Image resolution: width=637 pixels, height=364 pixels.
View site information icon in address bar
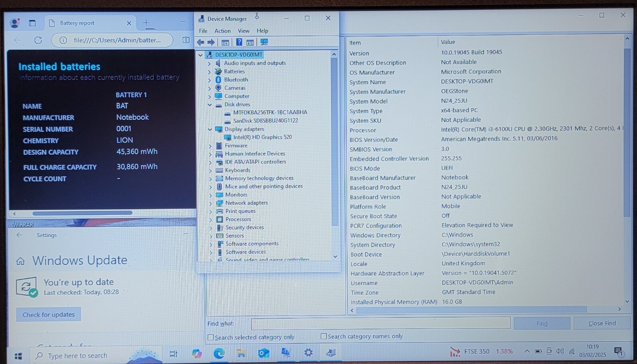[x=63, y=40]
